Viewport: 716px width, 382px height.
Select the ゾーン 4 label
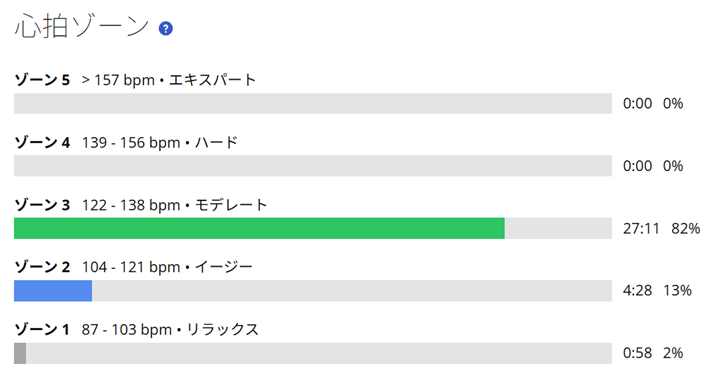point(42,143)
